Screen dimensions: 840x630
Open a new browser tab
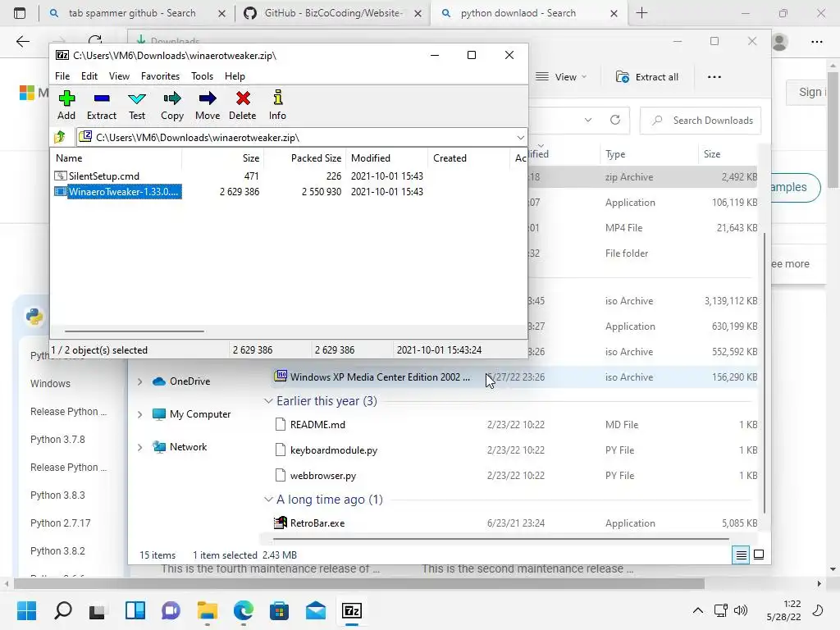[x=641, y=13]
